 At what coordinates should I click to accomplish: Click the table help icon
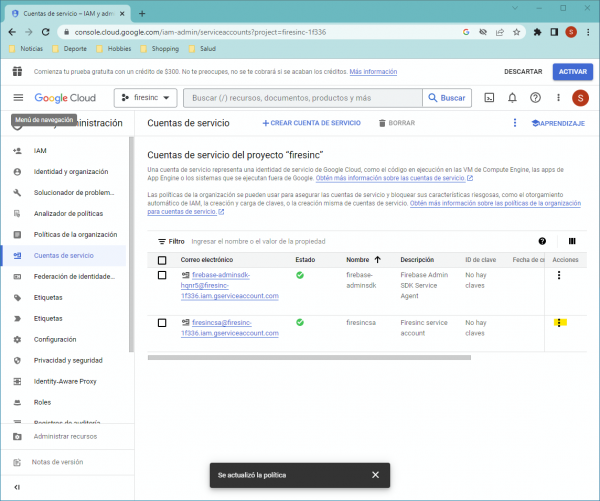542,241
